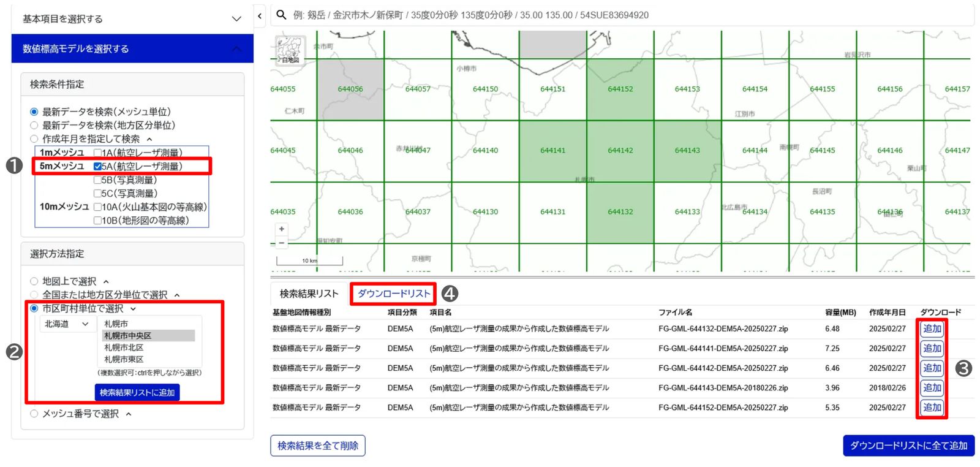Click map mesh tile 644036
Image resolution: width=980 pixels, height=467 pixels.
coord(350,212)
